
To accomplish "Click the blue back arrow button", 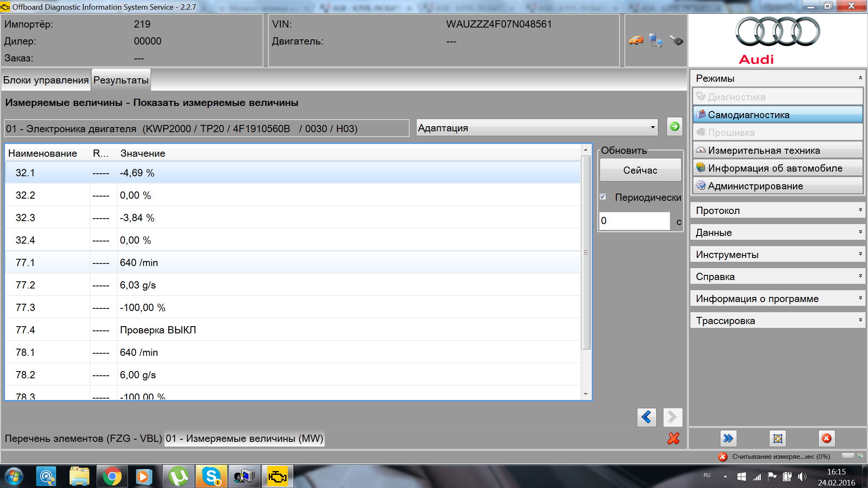I will tap(646, 417).
